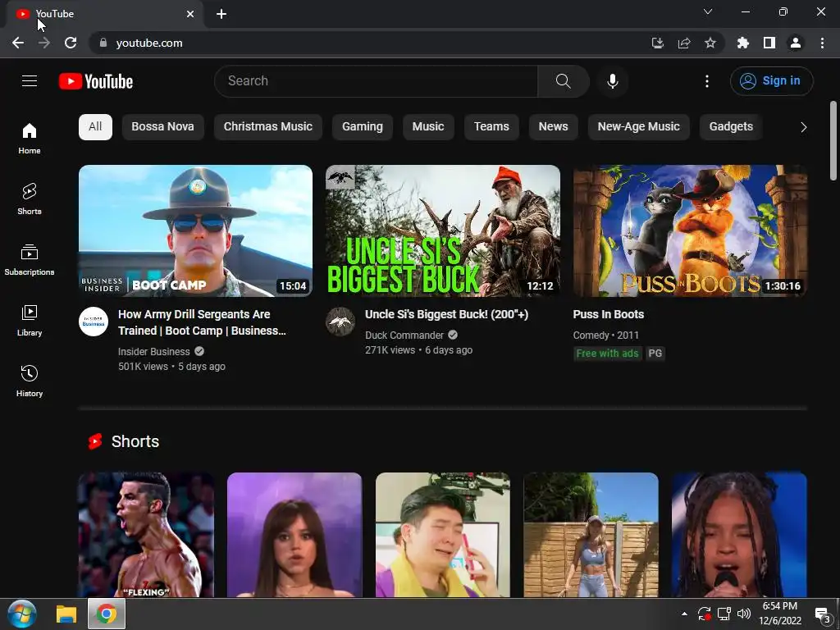840x630 pixels.
Task: Select the Music chip
Action: pos(428,127)
